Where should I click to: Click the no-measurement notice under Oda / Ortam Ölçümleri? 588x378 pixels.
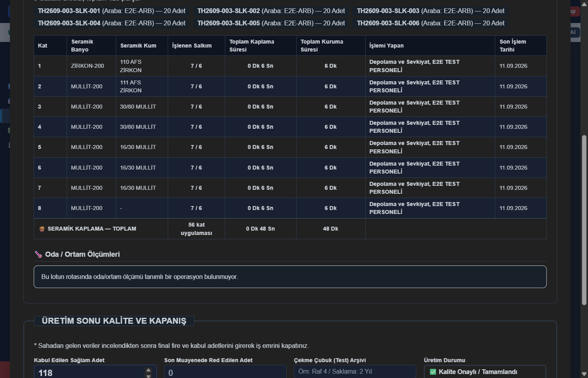click(290, 277)
